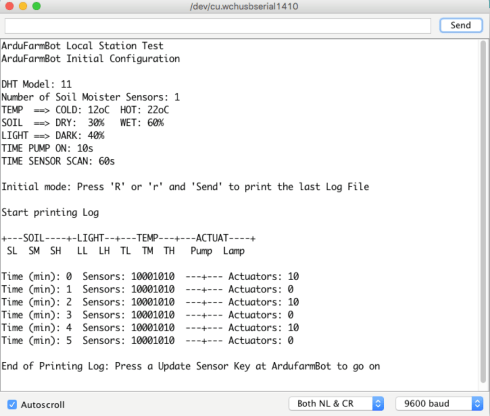The width and height of the screenshot is (490, 416).
Task: Click the log row 'Time (min): 3'
Action: point(148,315)
